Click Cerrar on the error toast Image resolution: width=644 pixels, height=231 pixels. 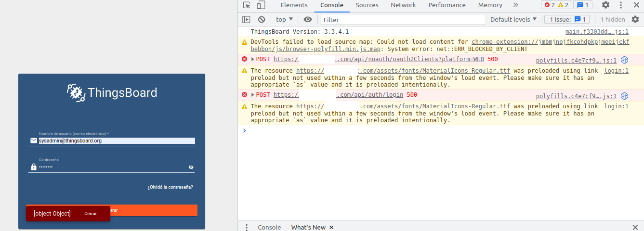[91, 214]
